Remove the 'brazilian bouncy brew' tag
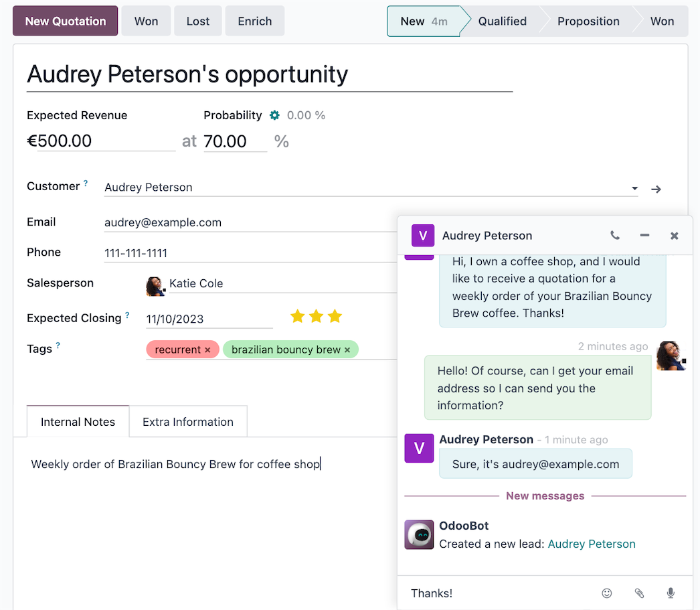 [x=347, y=349]
